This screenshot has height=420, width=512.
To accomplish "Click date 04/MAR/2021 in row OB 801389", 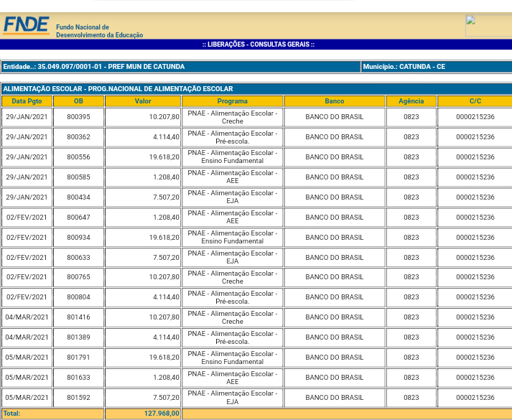I will pos(27,337).
